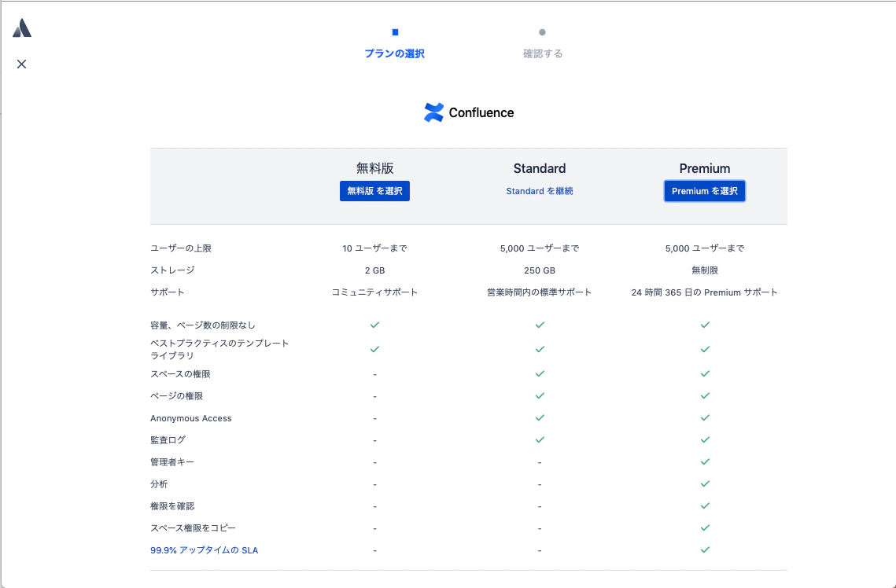Screen dimensions: 896x588
Task: Click 無料版 checkmark for テンプレート ライブラリ
Action: (375, 349)
